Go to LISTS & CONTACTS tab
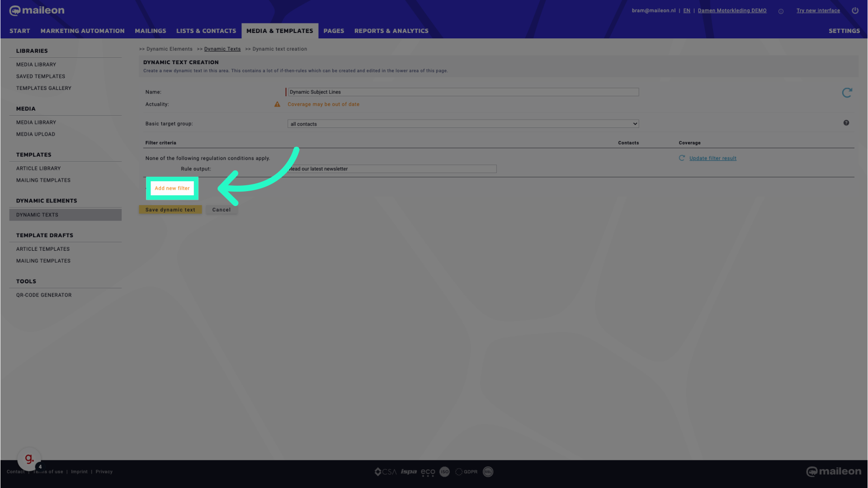The height and width of the screenshot is (488, 868). [206, 31]
